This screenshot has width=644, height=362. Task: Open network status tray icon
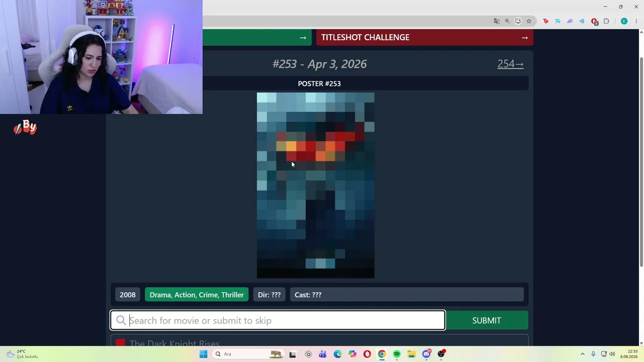(x=604, y=354)
